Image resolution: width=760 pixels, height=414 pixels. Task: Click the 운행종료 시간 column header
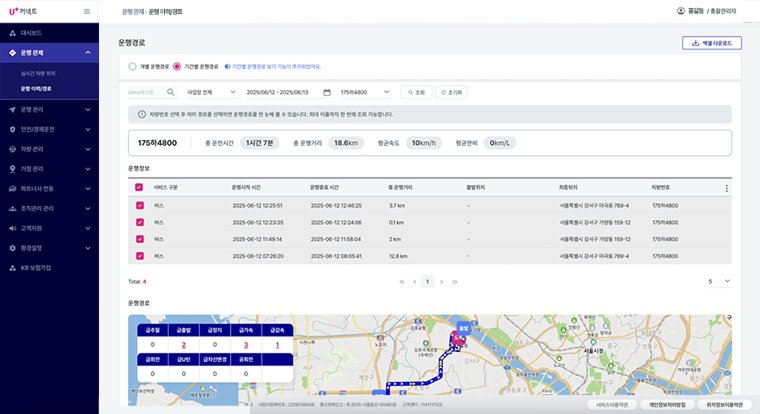click(324, 188)
